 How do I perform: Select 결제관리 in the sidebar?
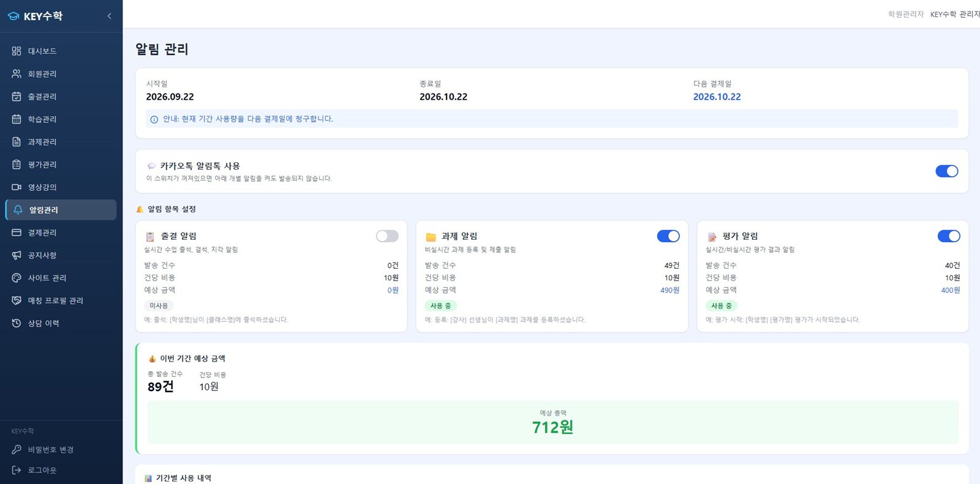(61, 232)
